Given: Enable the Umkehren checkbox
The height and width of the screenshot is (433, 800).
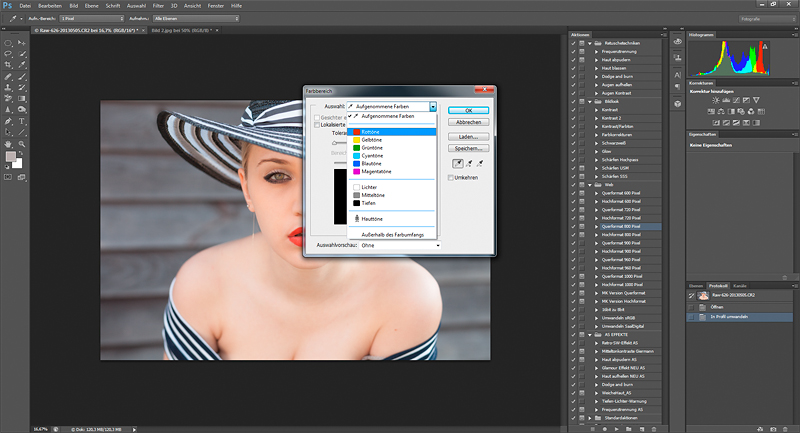Looking at the screenshot, I should coord(451,177).
